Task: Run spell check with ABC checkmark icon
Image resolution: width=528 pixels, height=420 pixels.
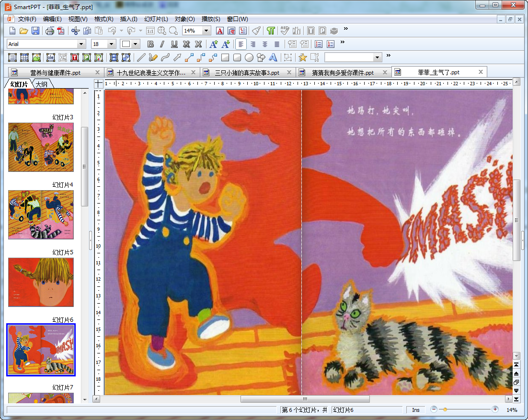Action: click(x=285, y=31)
